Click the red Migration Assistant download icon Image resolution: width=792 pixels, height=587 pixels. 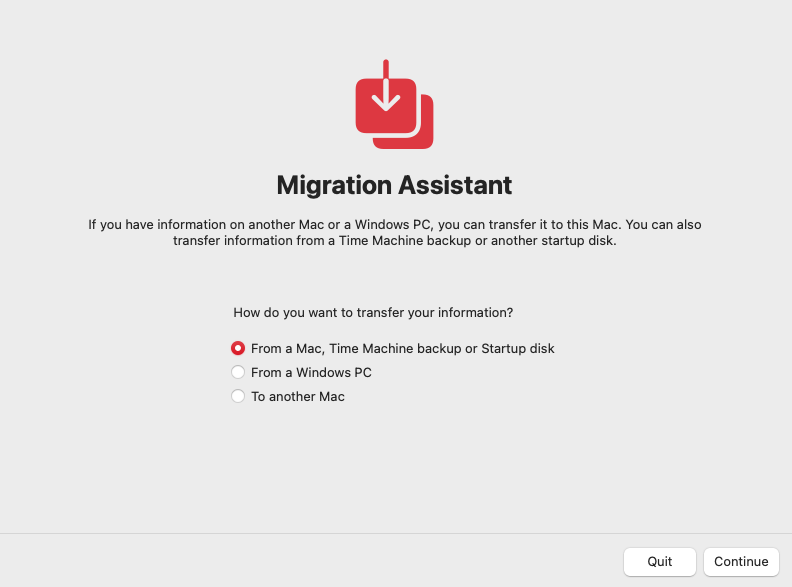coord(394,104)
